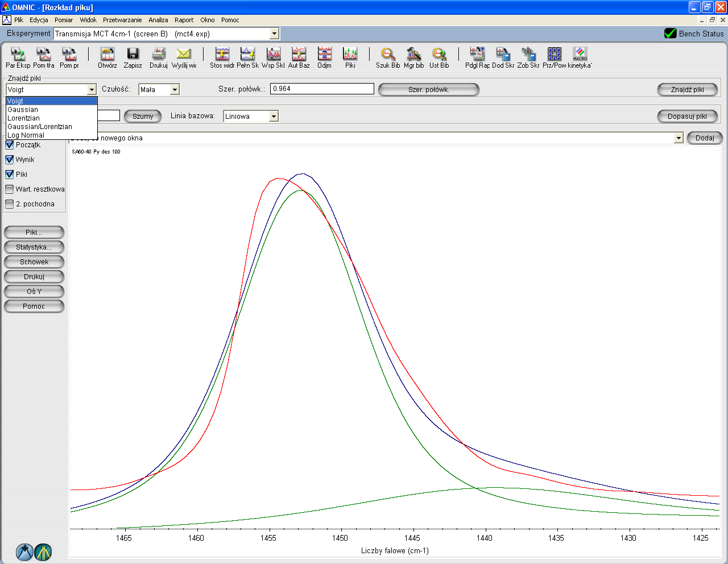
Task: Click the yellow arrow icon at bottom left
Action: (x=43, y=552)
